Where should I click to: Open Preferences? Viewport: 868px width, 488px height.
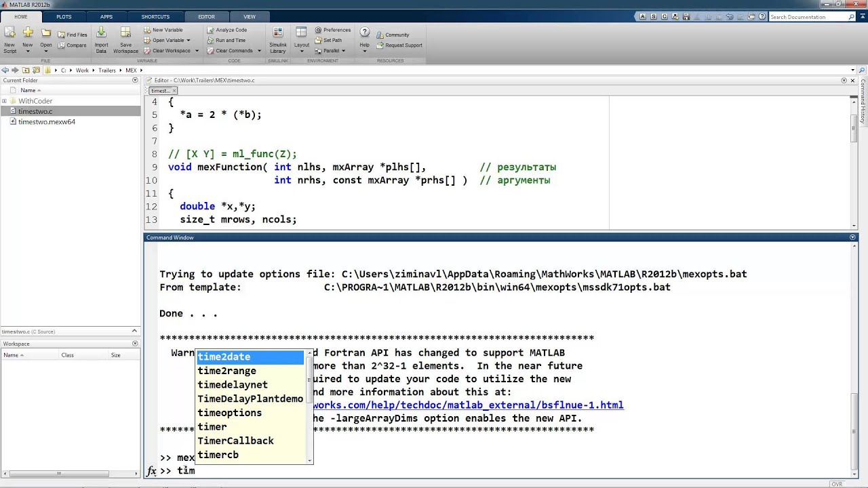click(x=332, y=30)
